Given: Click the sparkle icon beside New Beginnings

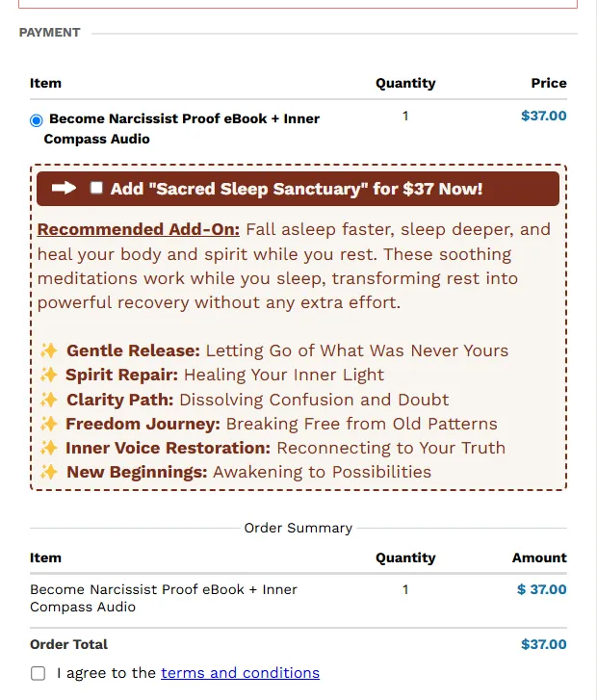Looking at the screenshot, I should point(49,472).
